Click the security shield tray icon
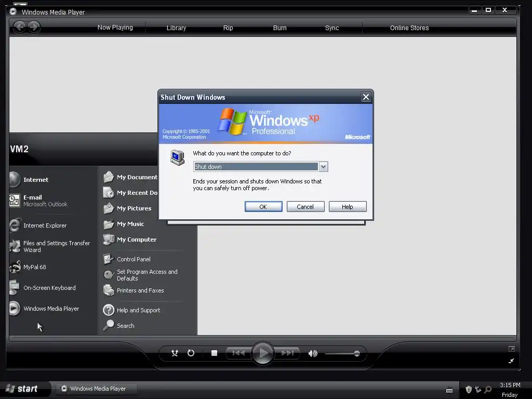Screen dimensions: 532x399 pyautogui.click(x=469, y=390)
